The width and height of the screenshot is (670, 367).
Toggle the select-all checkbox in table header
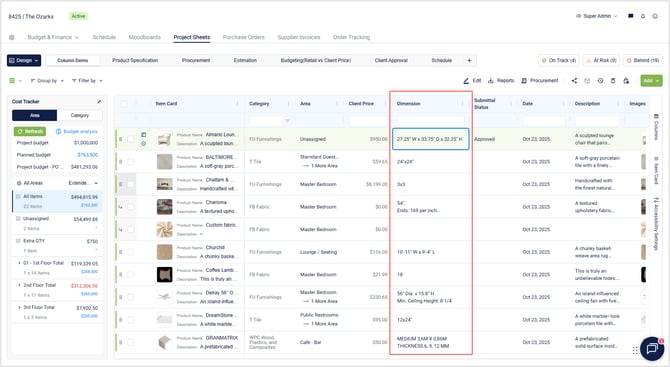pos(124,103)
